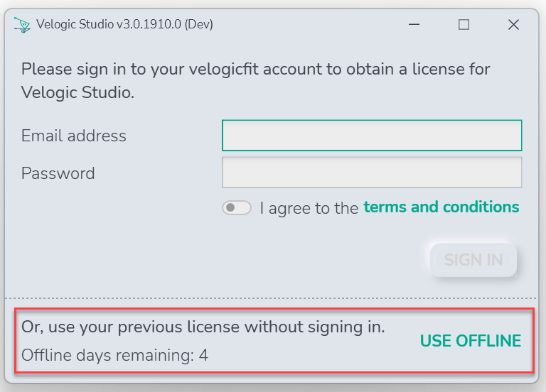Screen dimensions: 546x392
Task: Choose USE OFFLINE to skip signing in
Action: coord(471,341)
